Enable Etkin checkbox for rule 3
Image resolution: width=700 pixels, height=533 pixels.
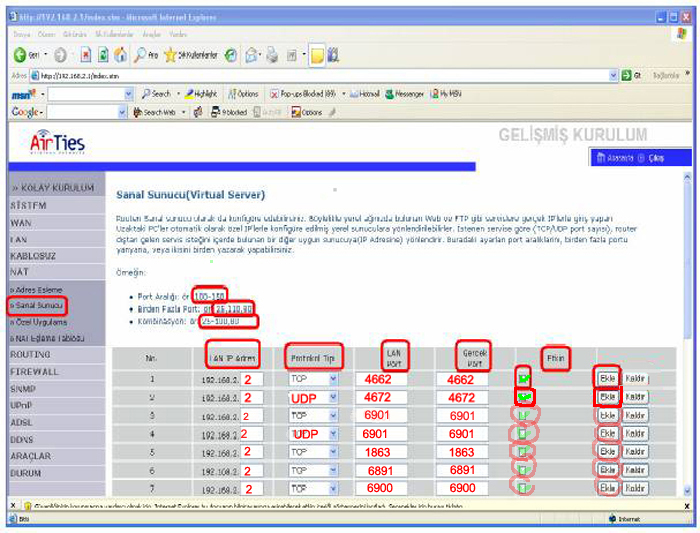coord(523,416)
